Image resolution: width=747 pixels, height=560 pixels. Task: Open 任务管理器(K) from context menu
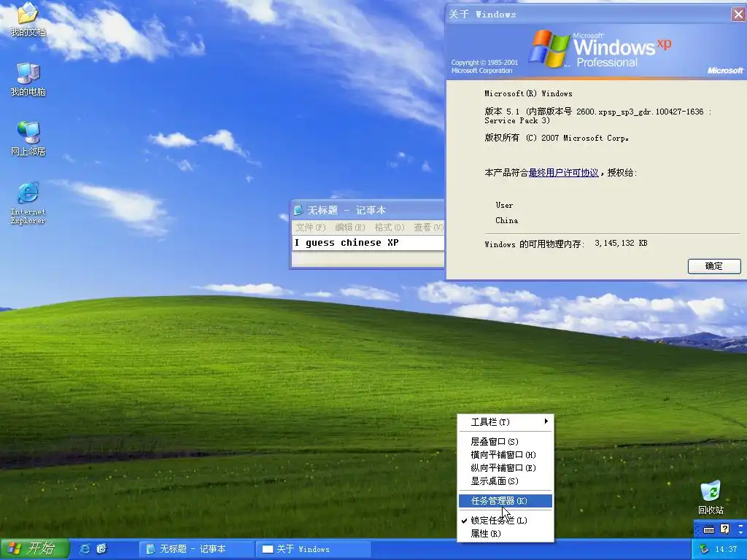pyautogui.click(x=505, y=500)
